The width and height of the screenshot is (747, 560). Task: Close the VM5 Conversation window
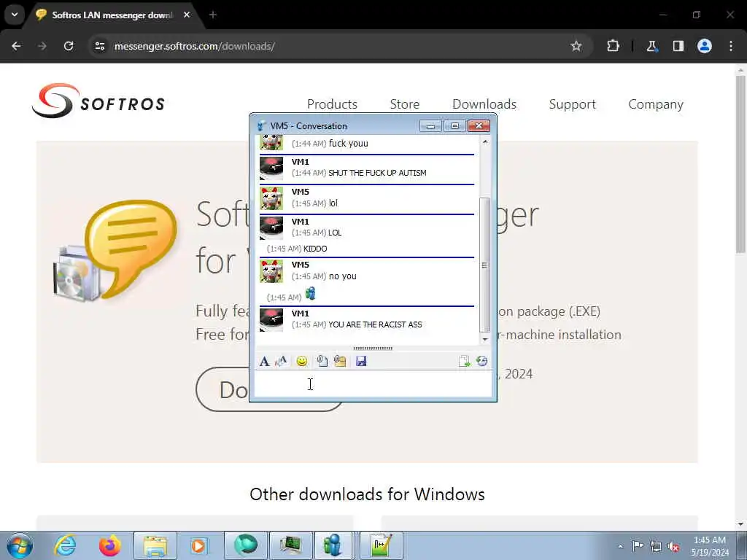coord(479,125)
